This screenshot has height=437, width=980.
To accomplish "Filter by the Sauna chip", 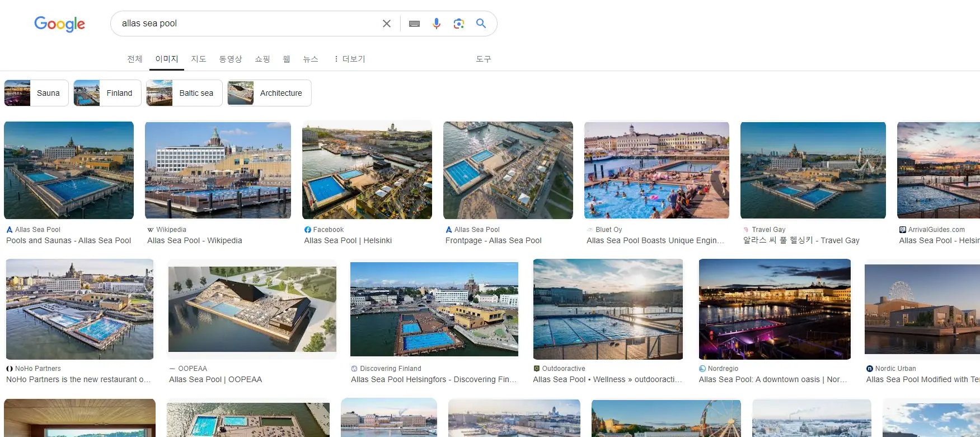I will [x=36, y=93].
